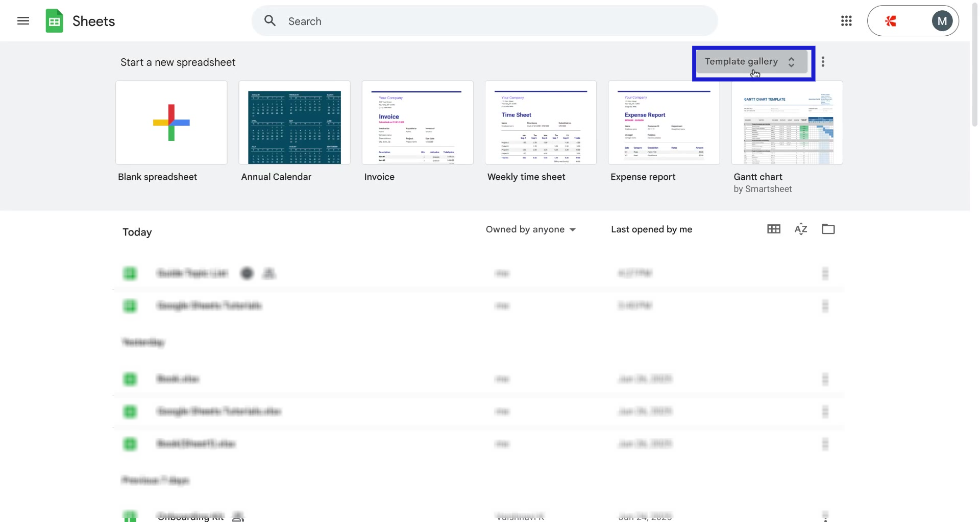
Task: Select the Invoice template
Action: [x=417, y=123]
